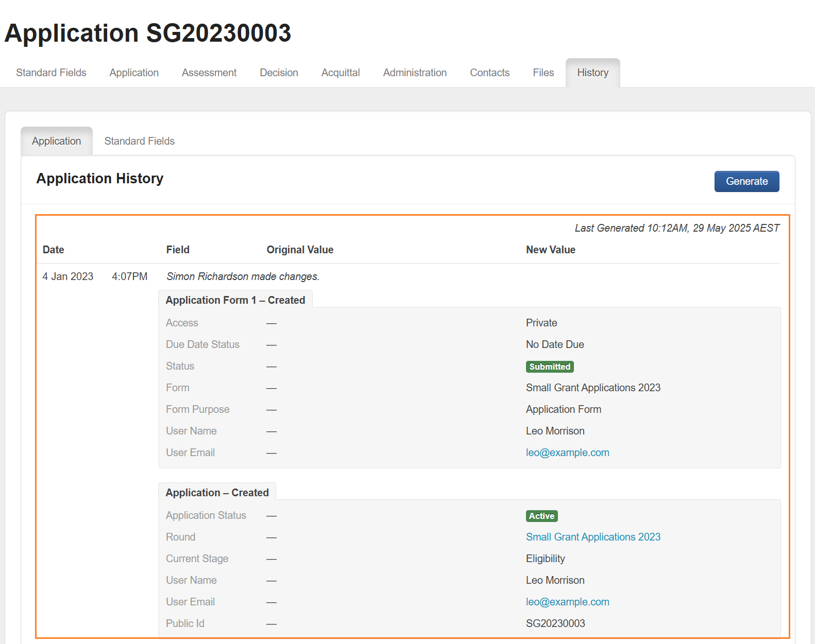This screenshot has width=815, height=644.
Task: Click the Application Form 1 – Created heading
Action: point(235,300)
